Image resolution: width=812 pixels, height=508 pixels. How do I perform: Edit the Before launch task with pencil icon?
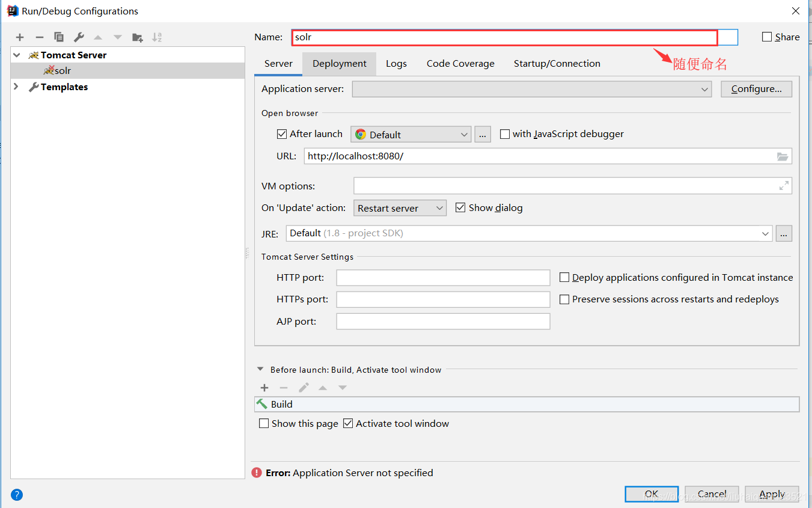[304, 388]
